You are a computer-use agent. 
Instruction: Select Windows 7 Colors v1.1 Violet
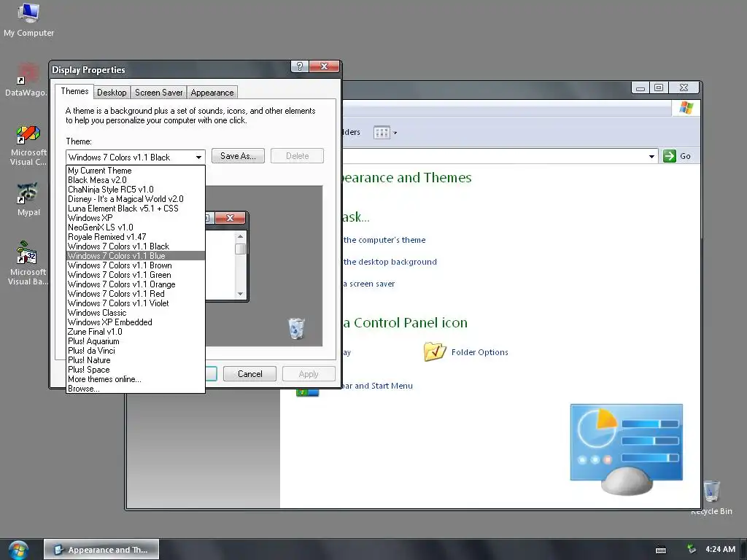pos(136,303)
